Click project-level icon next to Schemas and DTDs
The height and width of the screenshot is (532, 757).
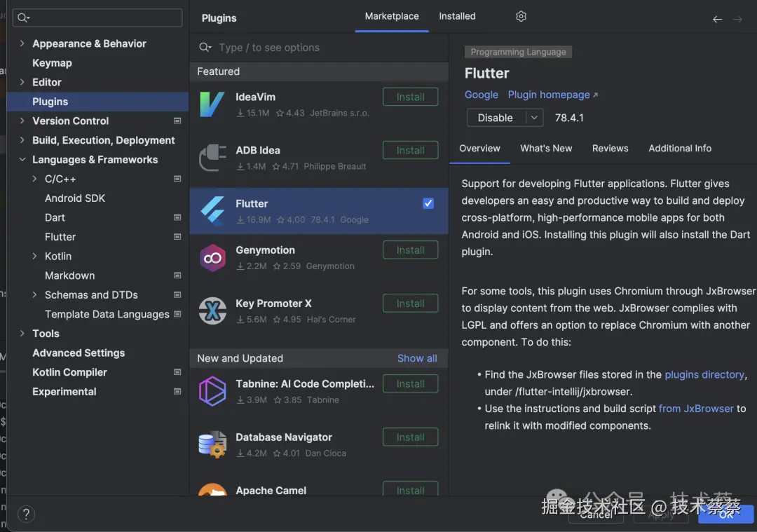(x=177, y=295)
